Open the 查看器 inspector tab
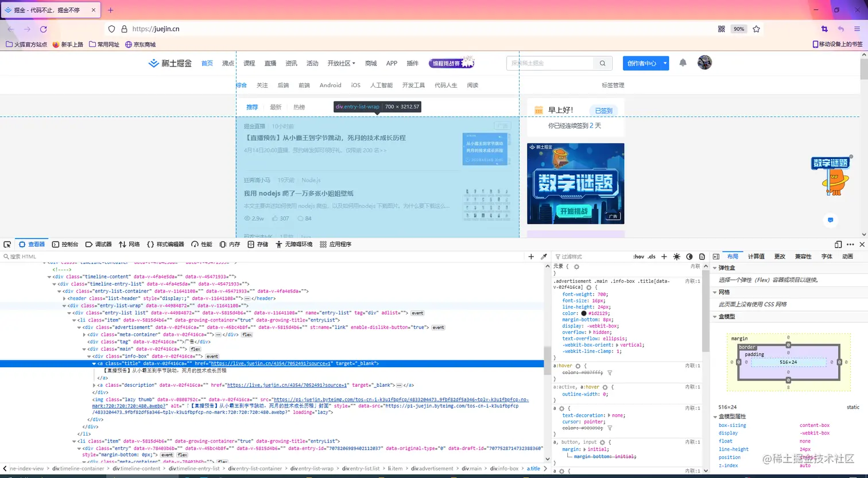 pyautogui.click(x=32, y=244)
